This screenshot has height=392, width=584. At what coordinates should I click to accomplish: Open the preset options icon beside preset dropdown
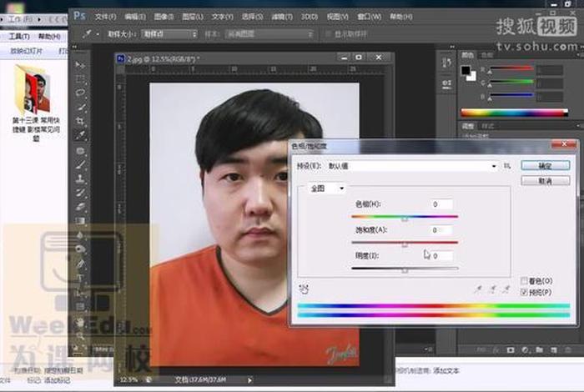[507, 166]
